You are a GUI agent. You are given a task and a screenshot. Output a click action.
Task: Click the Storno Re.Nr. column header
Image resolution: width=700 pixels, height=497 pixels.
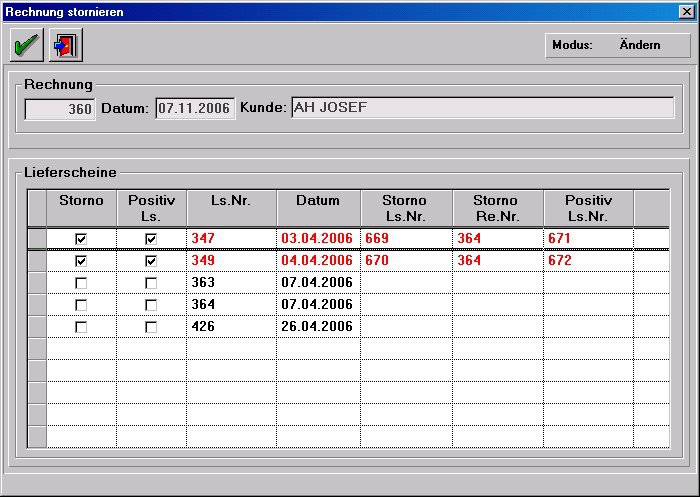pos(497,207)
